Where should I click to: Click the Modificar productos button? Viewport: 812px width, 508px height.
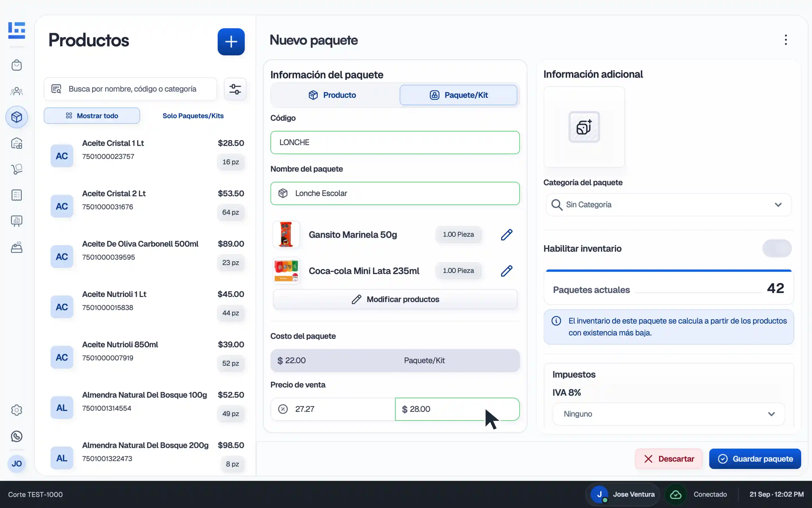[x=395, y=299]
